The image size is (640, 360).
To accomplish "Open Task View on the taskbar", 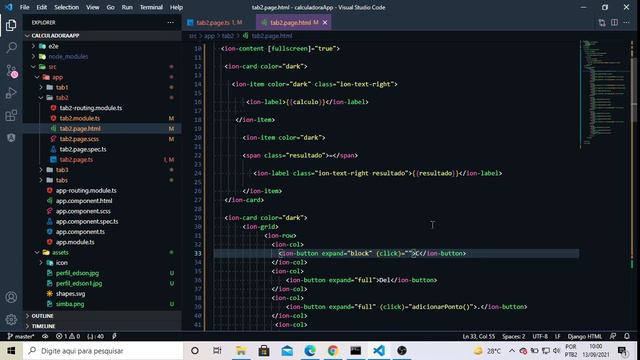I will pyautogui.click(x=217, y=351).
